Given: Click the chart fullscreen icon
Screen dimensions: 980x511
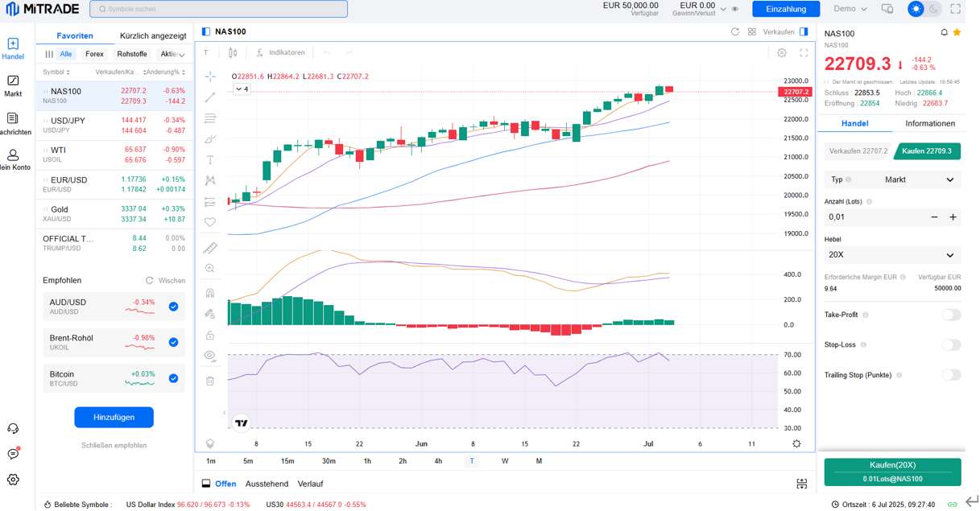Looking at the screenshot, I should [804, 52].
